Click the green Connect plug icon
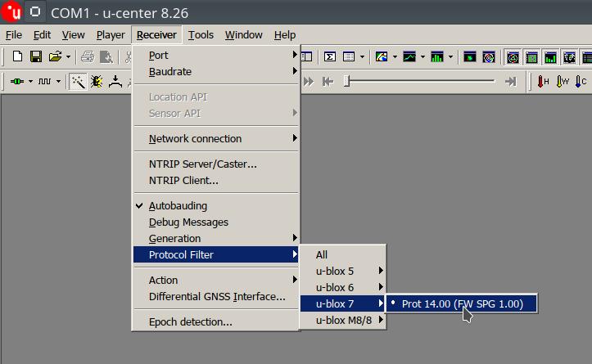 click(x=17, y=82)
